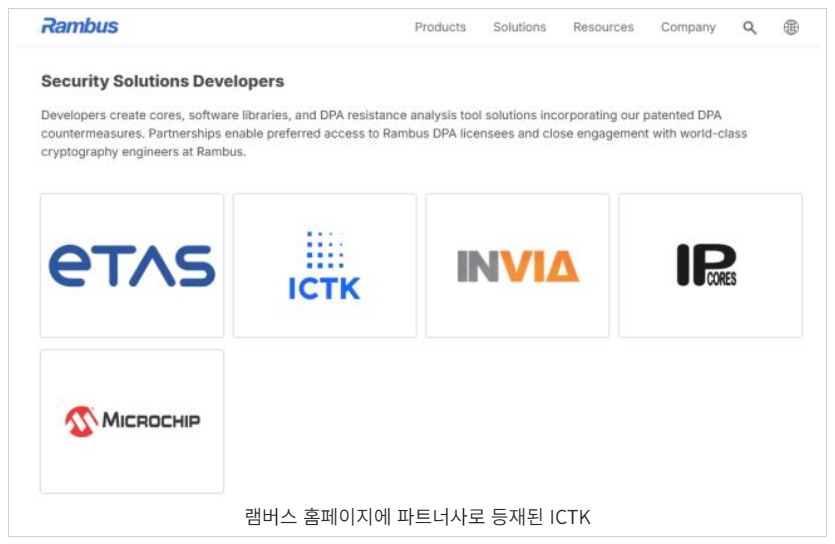Click the Rambus logo
Screen dimensions: 835x544
tap(80, 26)
